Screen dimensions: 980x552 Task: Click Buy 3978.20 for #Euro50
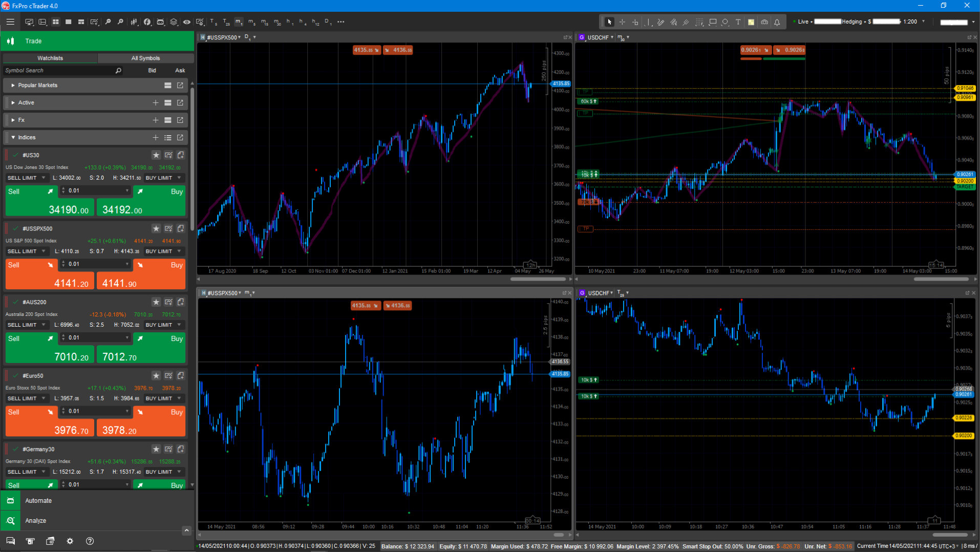pyautogui.click(x=141, y=421)
